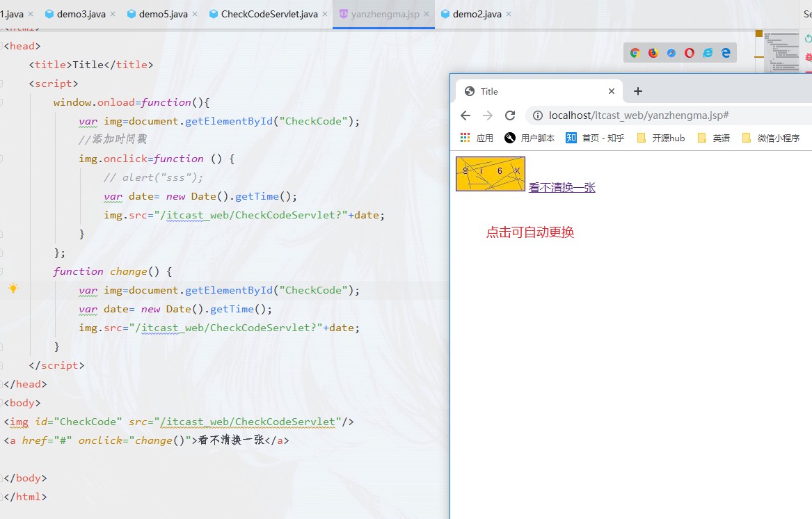812x519 pixels.
Task: Open the 开源hub bookmark folder
Action: (x=661, y=138)
